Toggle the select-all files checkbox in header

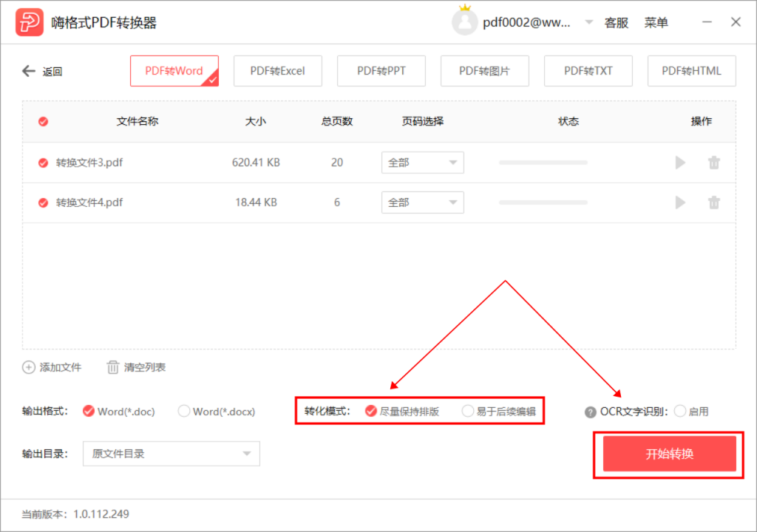click(x=44, y=122)
